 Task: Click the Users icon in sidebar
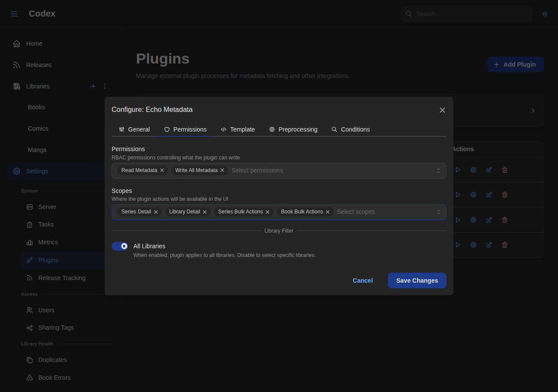[x=30, y=310]
